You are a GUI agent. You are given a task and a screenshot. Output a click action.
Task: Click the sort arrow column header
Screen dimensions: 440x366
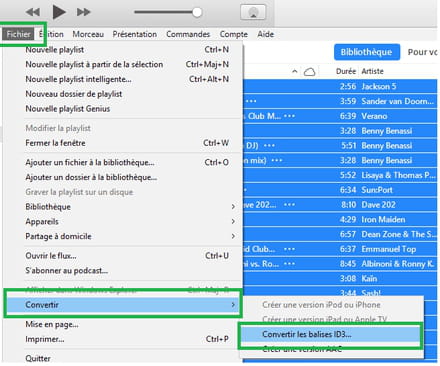(x=294, y=71)
